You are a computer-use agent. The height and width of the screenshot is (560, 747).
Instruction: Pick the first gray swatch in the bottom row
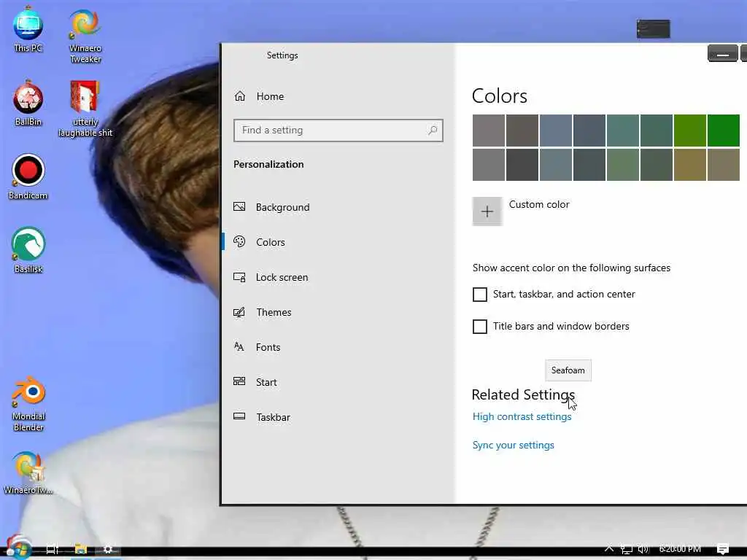click(x=488, y=165)
